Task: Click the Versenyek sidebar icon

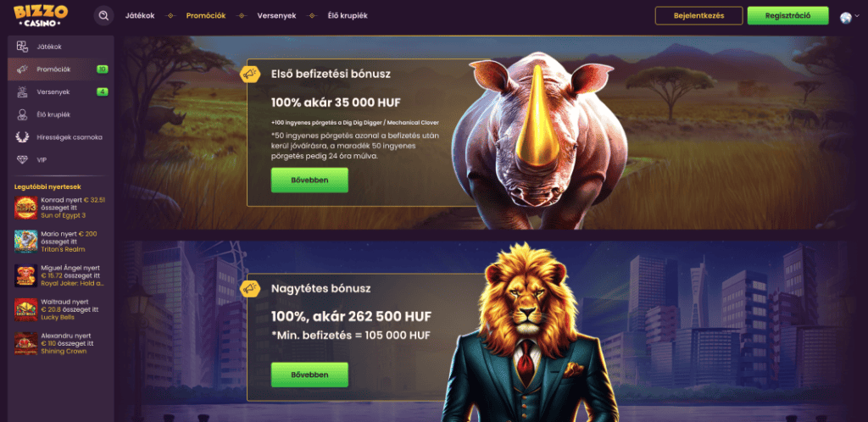Action: click(22, 92)
